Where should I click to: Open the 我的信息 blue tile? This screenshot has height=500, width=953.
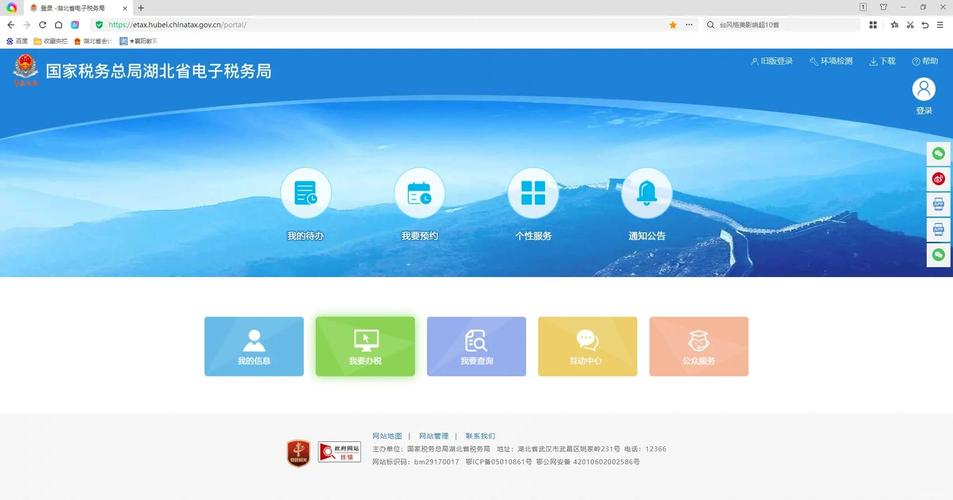click(254, 346)
